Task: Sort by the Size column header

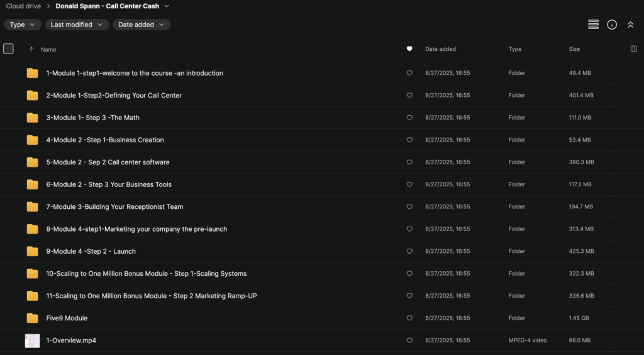Action: pos(574,49)
